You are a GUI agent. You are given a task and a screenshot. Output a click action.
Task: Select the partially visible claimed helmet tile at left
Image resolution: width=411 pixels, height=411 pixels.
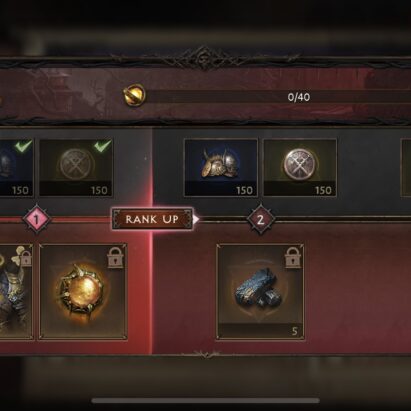click(x=16, y=168)
